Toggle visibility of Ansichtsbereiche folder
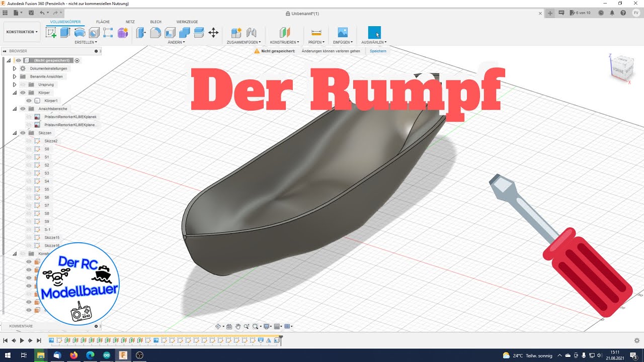Screen dimensions: 644x362 pos(23,109)
